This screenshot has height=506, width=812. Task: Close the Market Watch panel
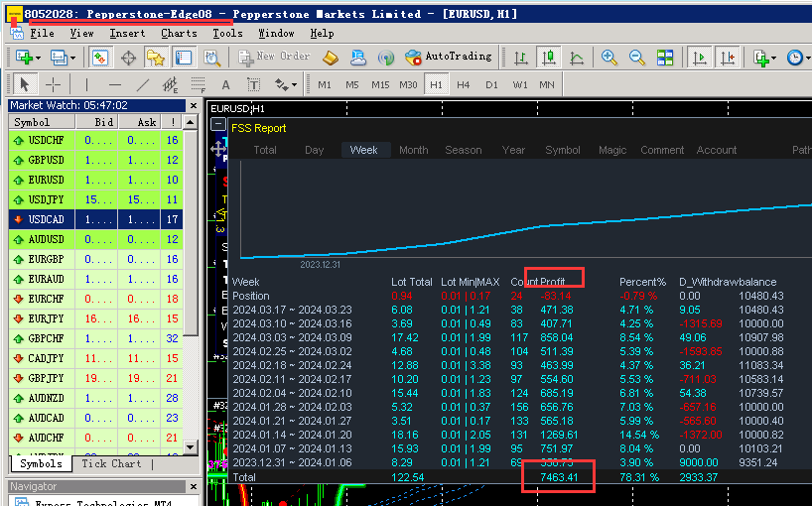(194, 105)
